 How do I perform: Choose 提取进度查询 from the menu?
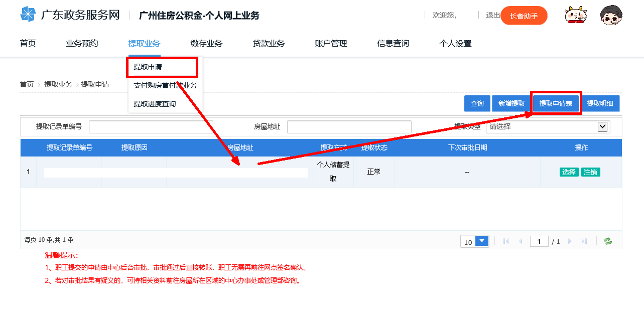click(156, 104)
